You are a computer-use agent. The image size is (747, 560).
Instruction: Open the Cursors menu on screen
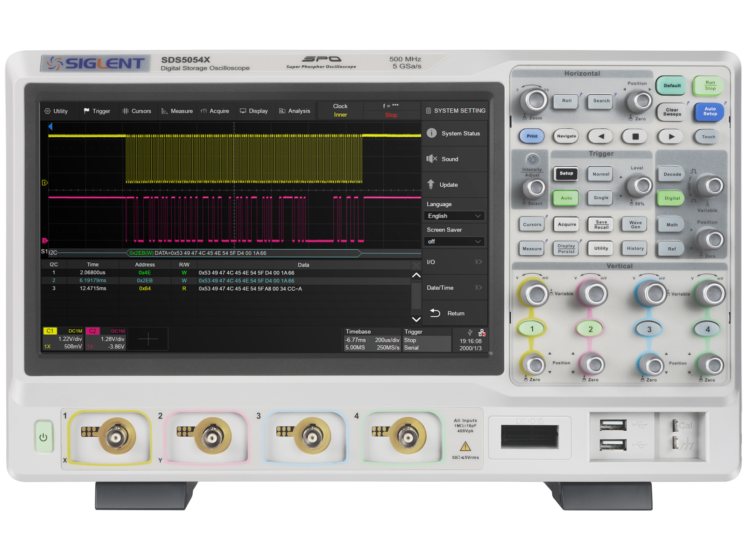point(137,111)
